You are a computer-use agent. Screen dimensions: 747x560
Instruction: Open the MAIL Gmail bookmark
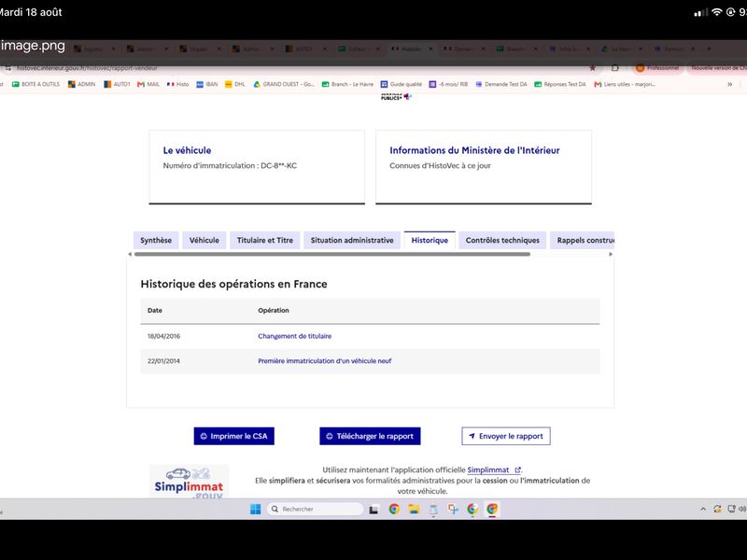coord(148,84)
